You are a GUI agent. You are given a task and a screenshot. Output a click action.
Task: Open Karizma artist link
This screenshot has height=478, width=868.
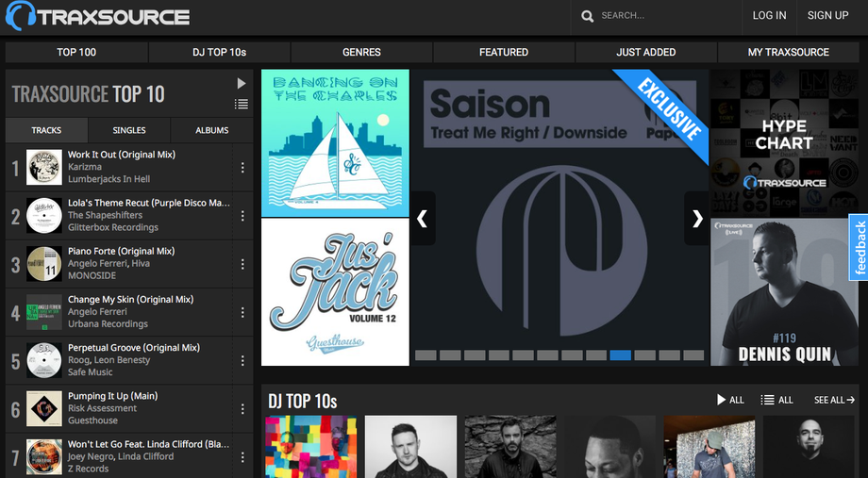click(x=85, y=167)
